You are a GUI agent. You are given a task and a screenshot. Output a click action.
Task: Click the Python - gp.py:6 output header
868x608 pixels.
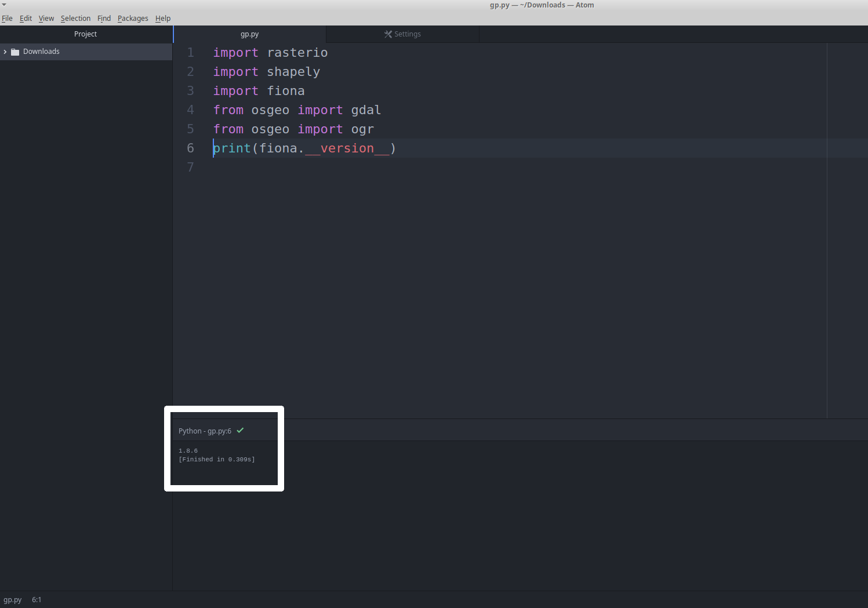(x=205, y=431)
